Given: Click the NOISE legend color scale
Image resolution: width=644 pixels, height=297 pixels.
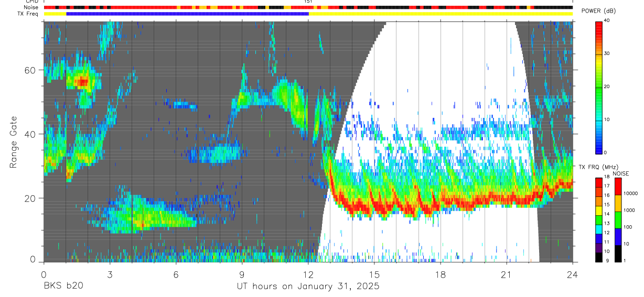Looking at the screenshot, I should [619, 220].
